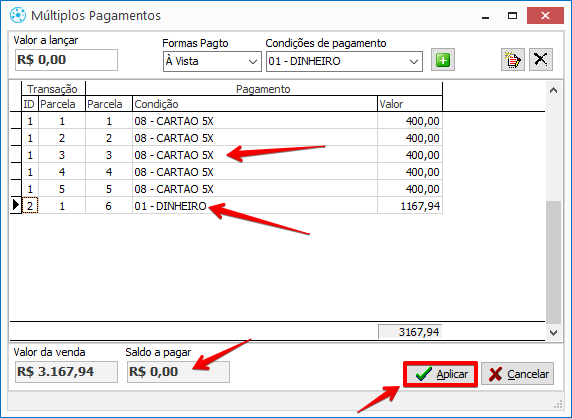Viewport: 572px width, 418px height.
Task: Click the Valor a lançar field
Action: coord(66,60)
